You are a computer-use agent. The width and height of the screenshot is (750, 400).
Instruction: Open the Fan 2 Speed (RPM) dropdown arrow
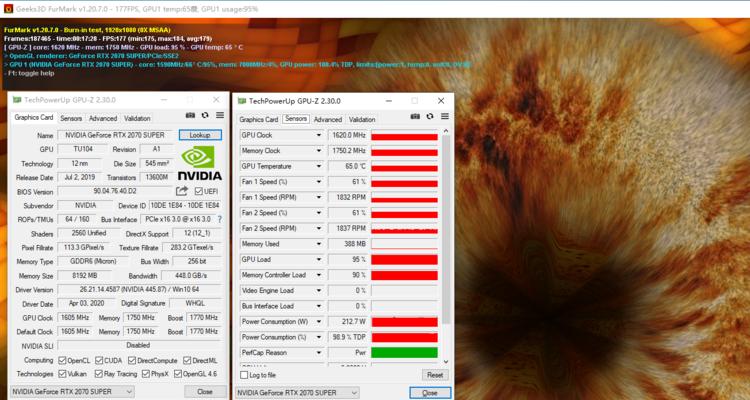click(x=319, y=228)
